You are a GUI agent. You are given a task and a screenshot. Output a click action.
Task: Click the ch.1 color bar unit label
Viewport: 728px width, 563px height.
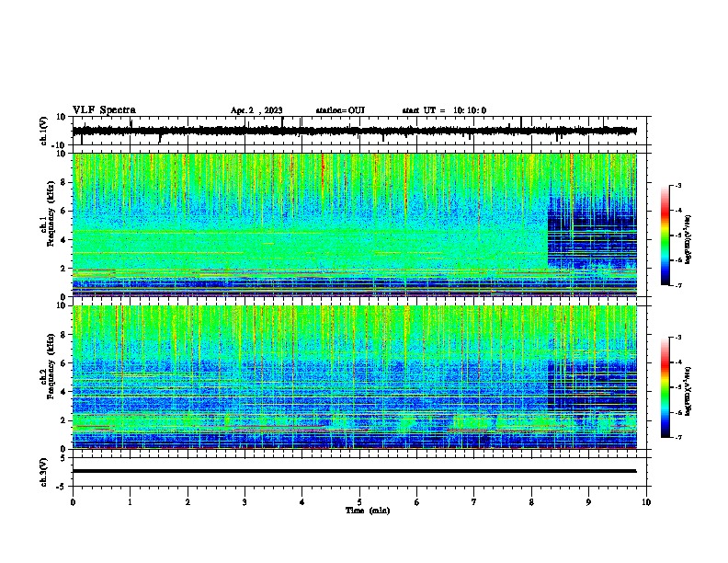point(688,240)
